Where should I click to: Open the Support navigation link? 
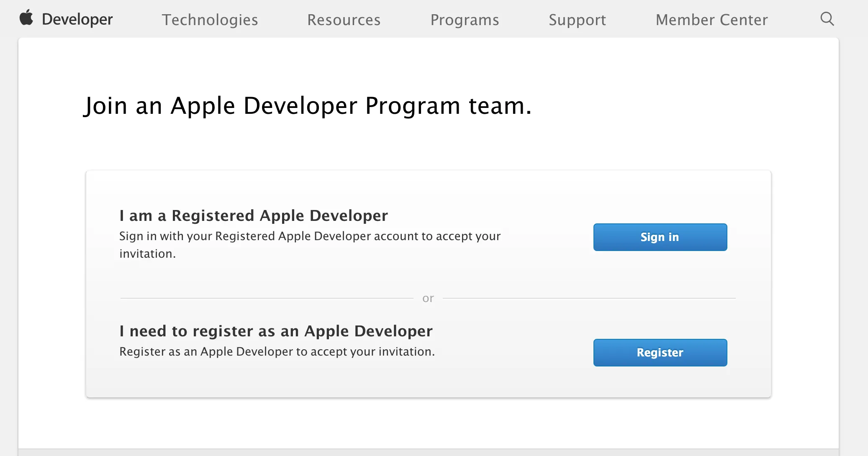pos(577,20)
